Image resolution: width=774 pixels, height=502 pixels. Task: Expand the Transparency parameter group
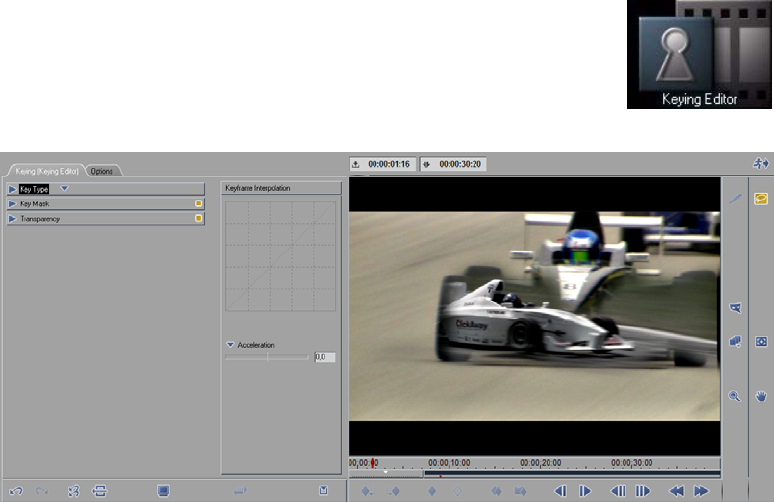12,219
